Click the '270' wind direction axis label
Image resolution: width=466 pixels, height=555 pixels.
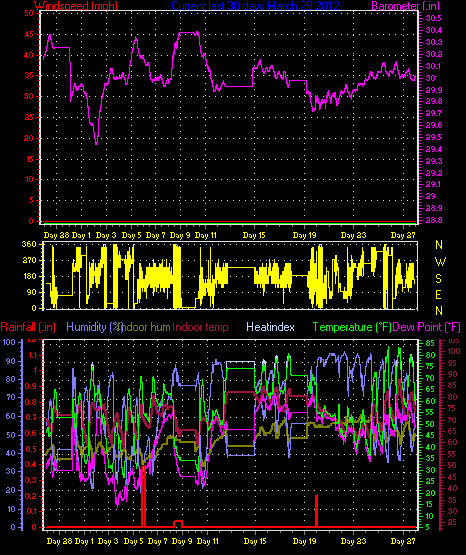[x=29, y=260]
